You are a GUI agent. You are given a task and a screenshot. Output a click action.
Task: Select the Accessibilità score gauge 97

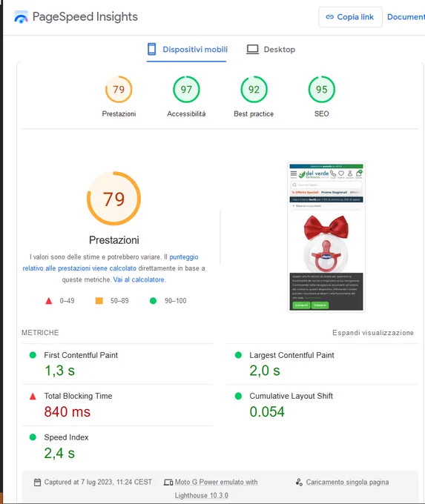(x=186, y=90)
